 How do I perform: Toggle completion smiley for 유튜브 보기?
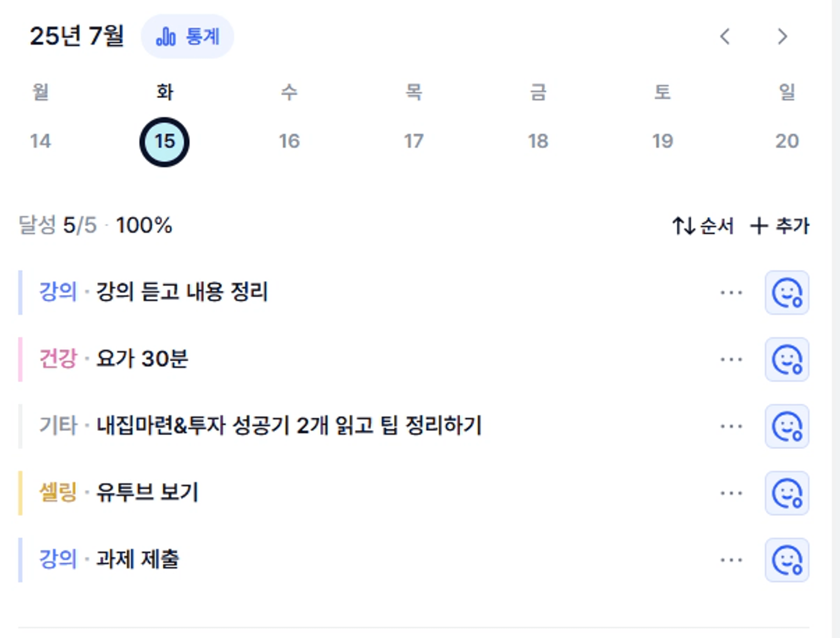coord(787,493)
